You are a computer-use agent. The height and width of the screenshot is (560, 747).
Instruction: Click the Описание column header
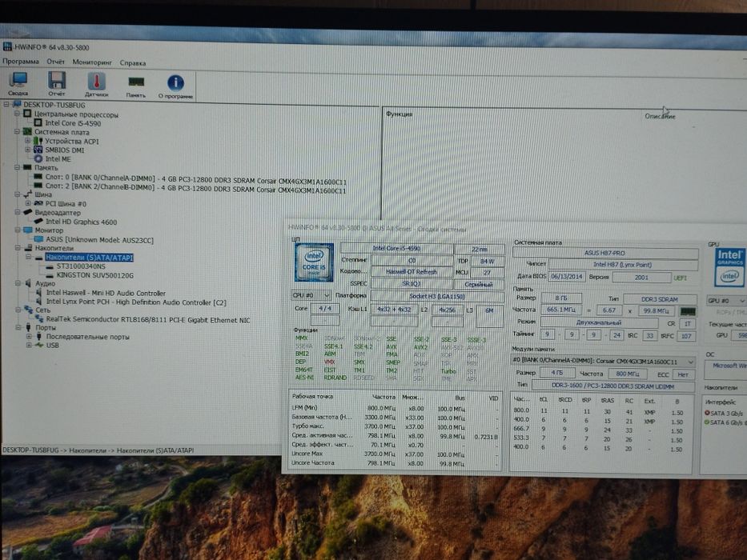tap(660, 116)
